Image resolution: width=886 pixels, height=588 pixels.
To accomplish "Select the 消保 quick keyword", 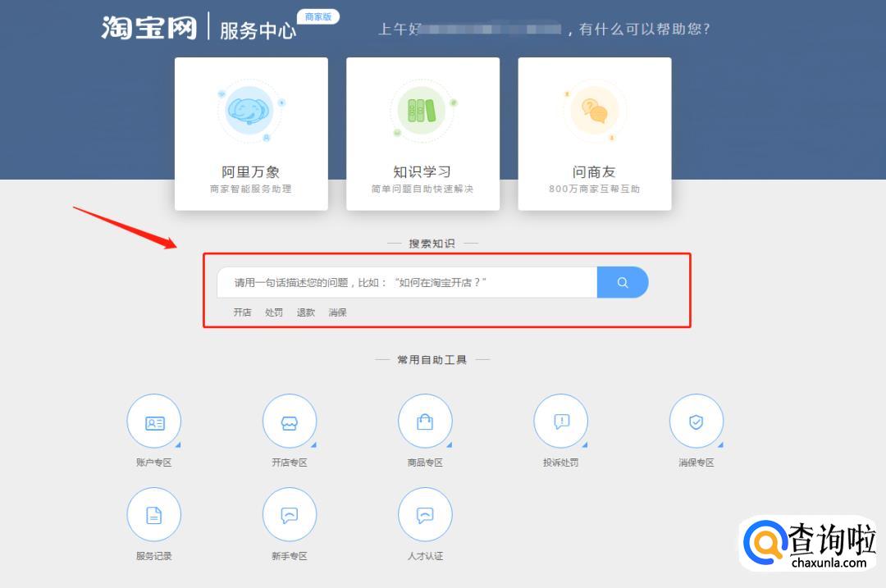I will tap(337, 312).
